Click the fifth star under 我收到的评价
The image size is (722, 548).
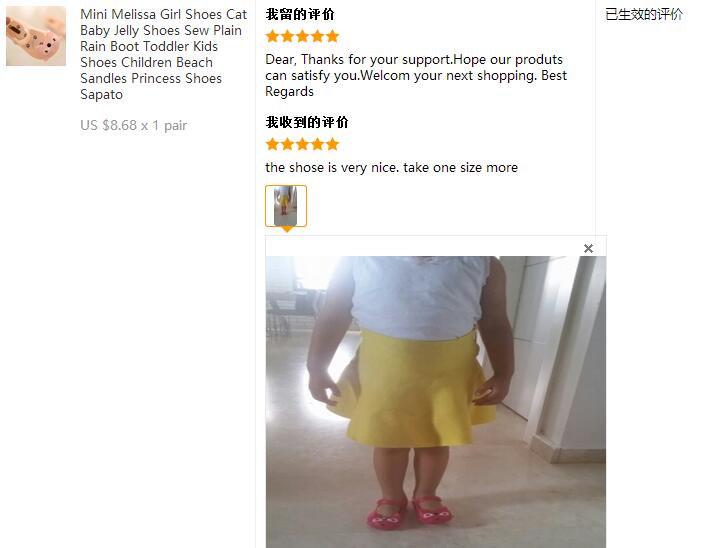(x=332, y=145)
